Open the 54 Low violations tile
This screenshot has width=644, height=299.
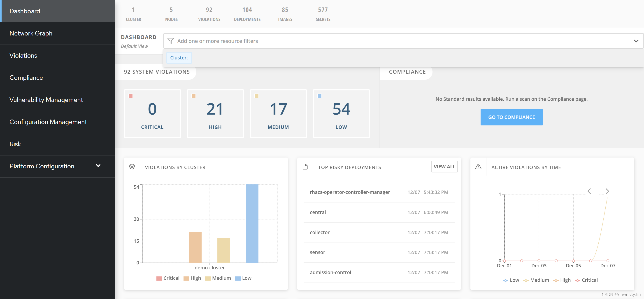[x=341, y=114]
